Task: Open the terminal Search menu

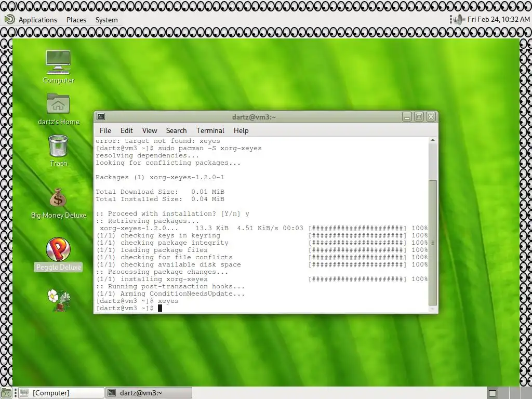Action: point(176,130)
